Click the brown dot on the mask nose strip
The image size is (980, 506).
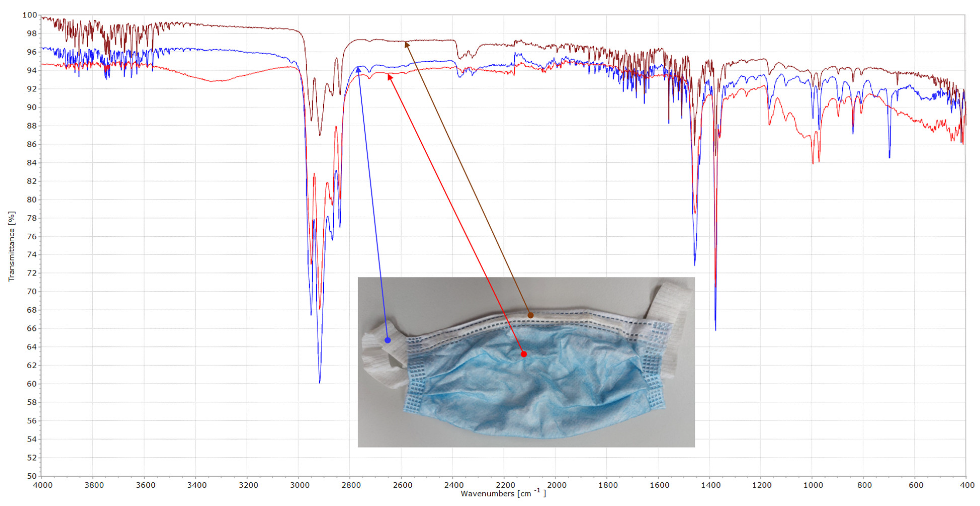(530, 315)
